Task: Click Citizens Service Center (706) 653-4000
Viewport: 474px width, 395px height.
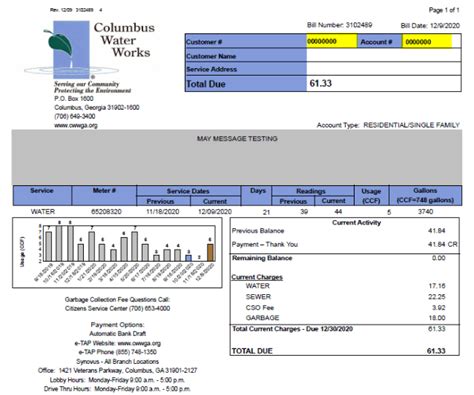Action: 118,309
